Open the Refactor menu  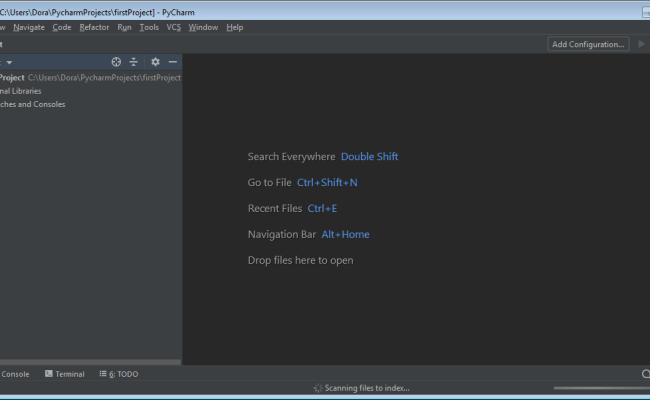(x=94, y=27)
